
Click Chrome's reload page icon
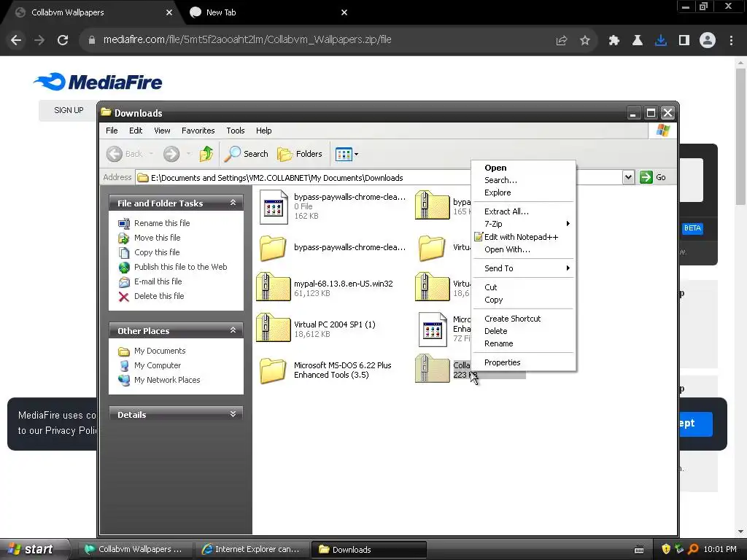tap(63, 40)
